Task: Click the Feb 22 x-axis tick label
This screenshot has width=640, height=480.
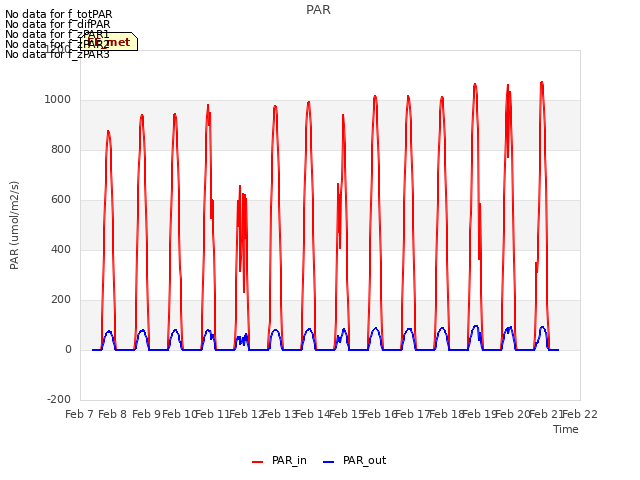Action: tap(580, 414)
